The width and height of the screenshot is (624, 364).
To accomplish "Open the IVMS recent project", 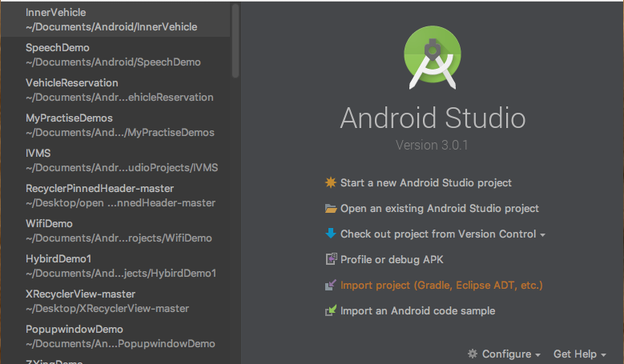I will pyautogui.click(x=115, y=160).
